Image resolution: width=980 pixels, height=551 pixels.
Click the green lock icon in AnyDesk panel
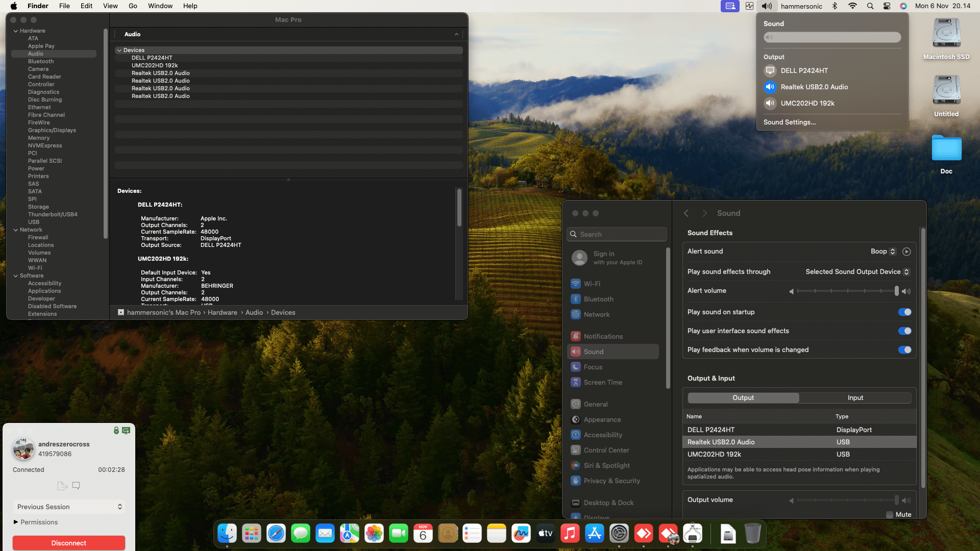(x=116, y=431)
